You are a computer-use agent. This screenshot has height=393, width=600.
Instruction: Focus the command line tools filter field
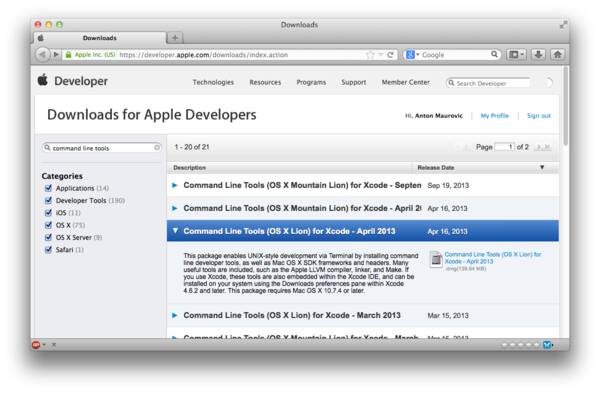click(x=101, y=148)
